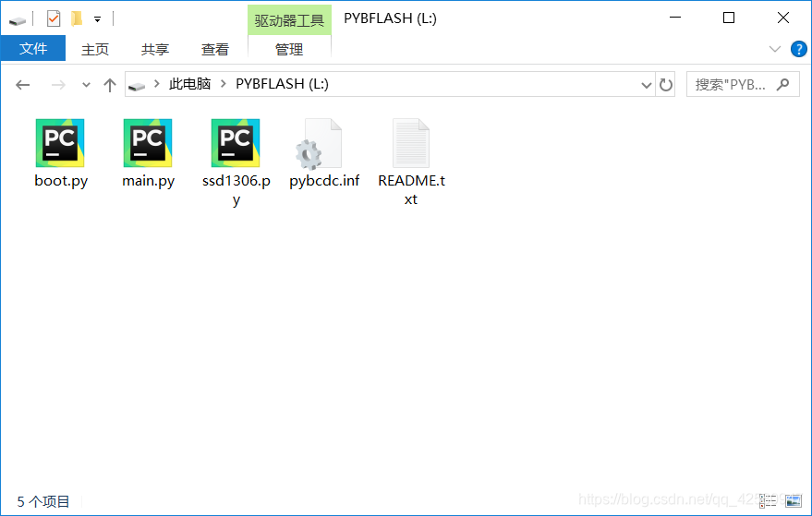Click the main.py file name label

(x=148, y=181)
